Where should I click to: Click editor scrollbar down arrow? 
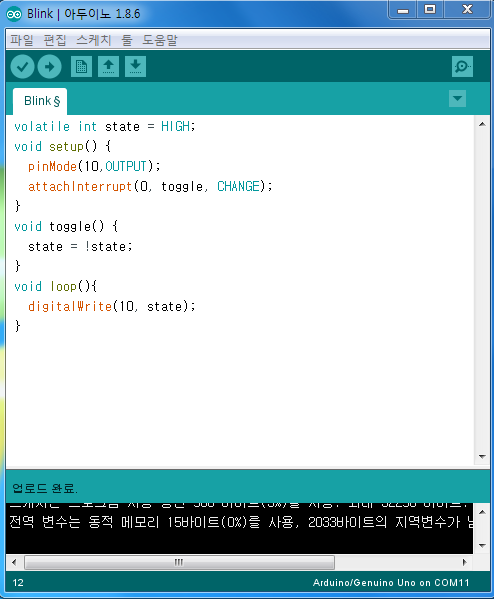click(x=482, y=457)
